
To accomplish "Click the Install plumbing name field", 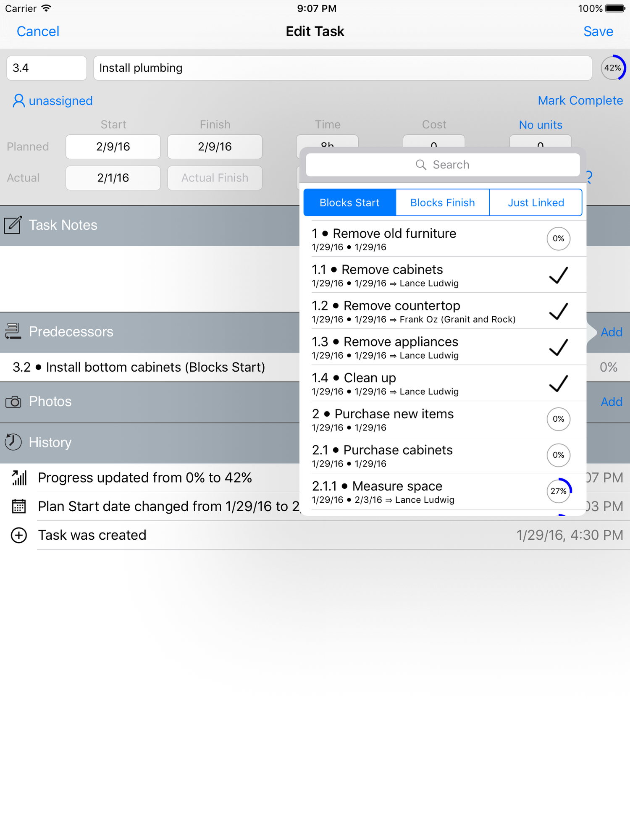I will 343,68.
